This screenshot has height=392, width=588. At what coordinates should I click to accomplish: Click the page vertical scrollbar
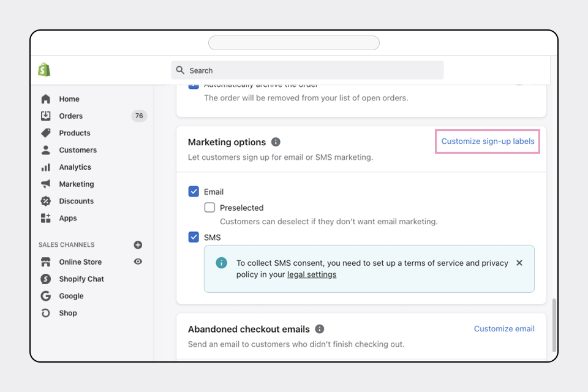point(554,325)
